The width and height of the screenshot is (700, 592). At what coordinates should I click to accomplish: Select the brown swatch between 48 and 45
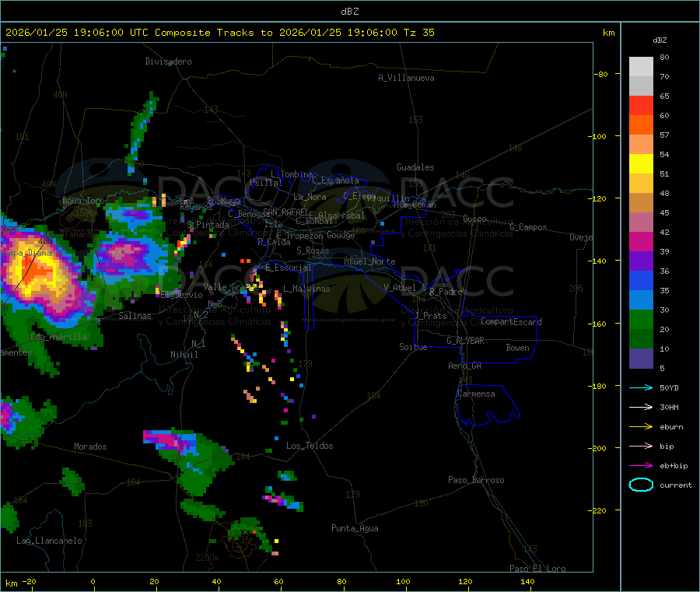pos(641,203)
